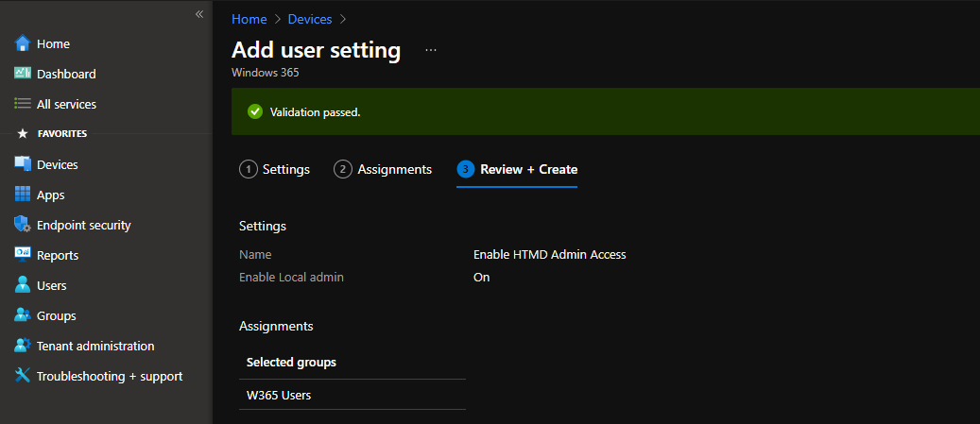
Task: Click the Validation passed message text
Action: [315, 112]
